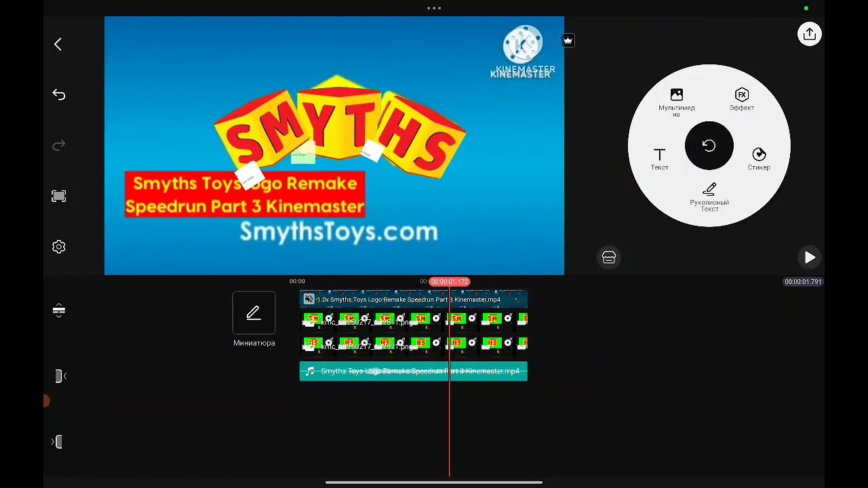Open the Эффект FX layer option
This screenshot has width=868, height=488.
pos(742,99)
